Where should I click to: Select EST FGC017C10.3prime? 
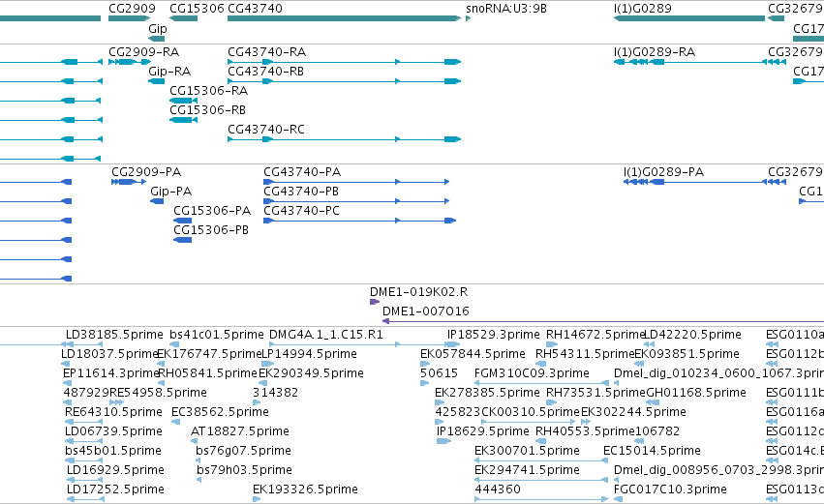click(670, 490)
